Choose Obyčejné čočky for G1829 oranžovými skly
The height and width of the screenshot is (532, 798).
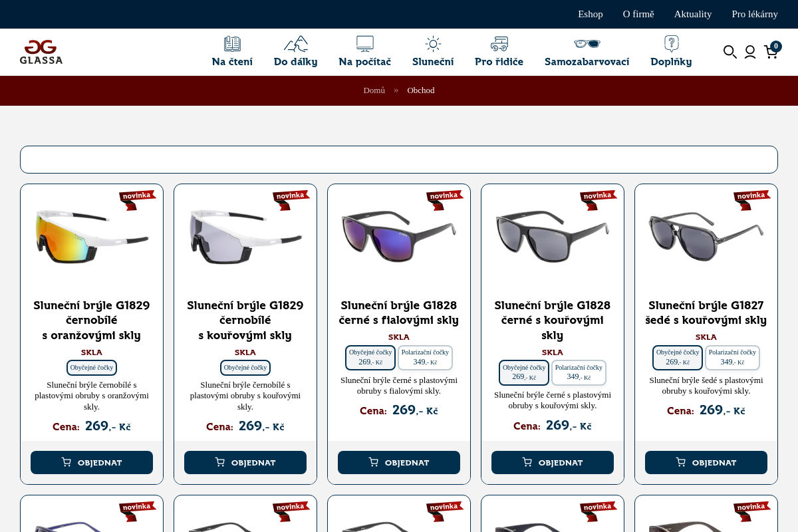point(92,368)
